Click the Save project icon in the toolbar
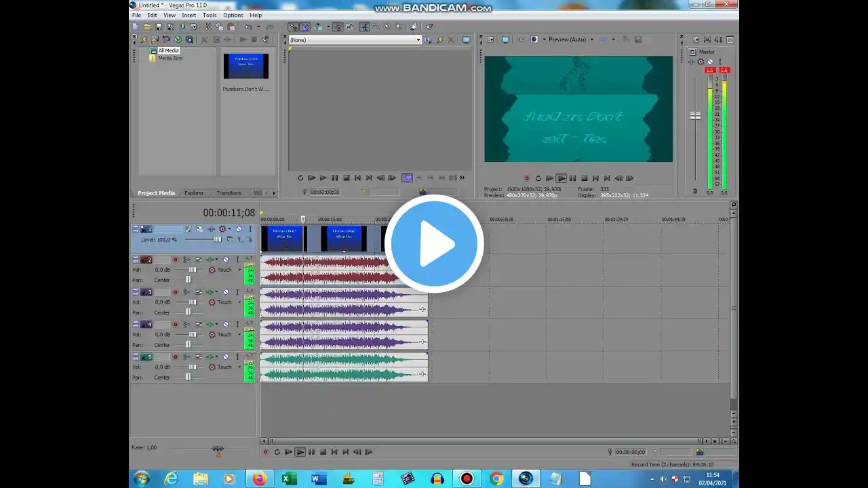 [x=159, y=27]
